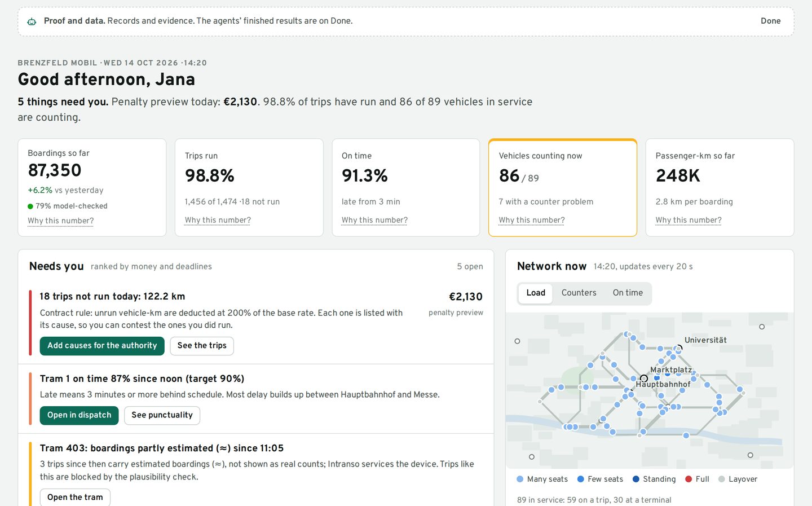Click the See punctuality button
The width and height of the screenshot is (812, 506).
pyautogui.click(x=162, y=415)
